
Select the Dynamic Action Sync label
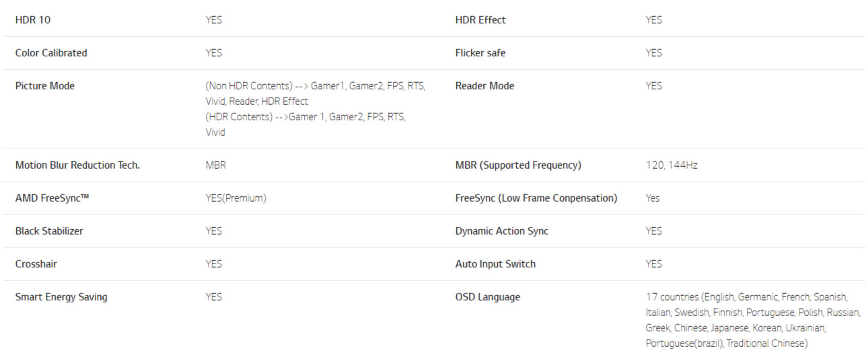point(502,231)
